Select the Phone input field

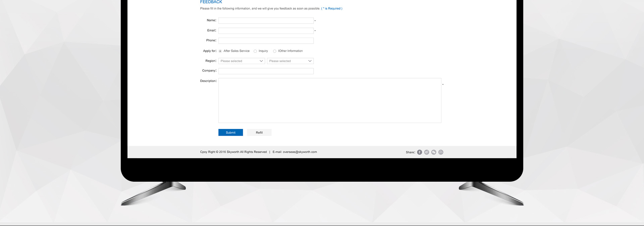click(x=266, y=41)
